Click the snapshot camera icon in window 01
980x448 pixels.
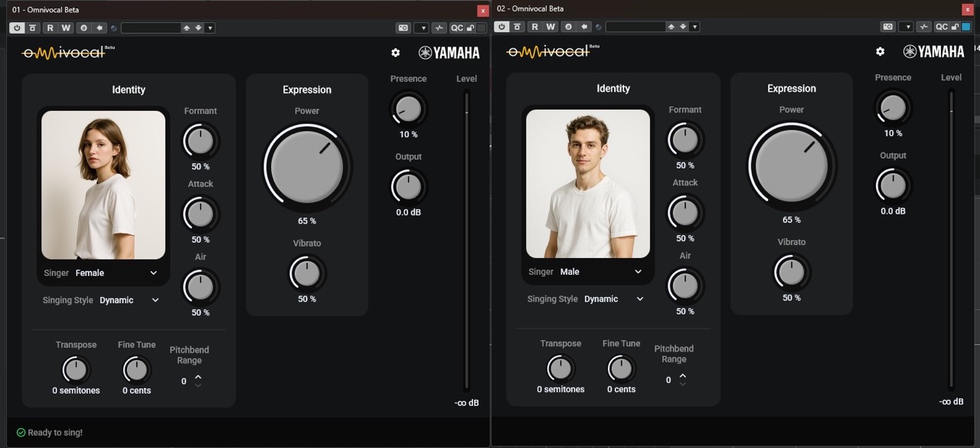(x=403, y=28)
